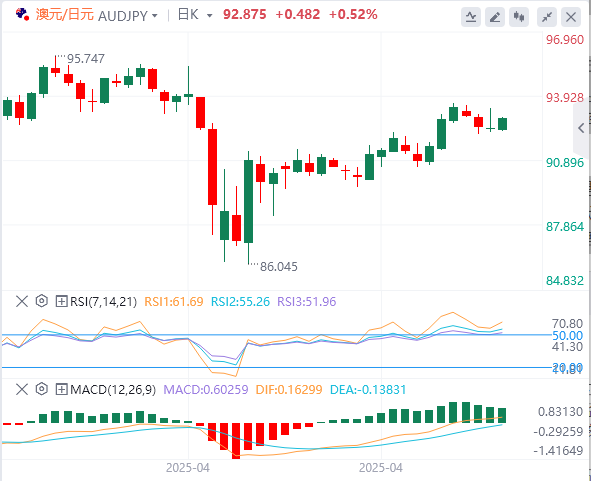Click the percent change +0.52%
The image size is (591, 481).
353,15
